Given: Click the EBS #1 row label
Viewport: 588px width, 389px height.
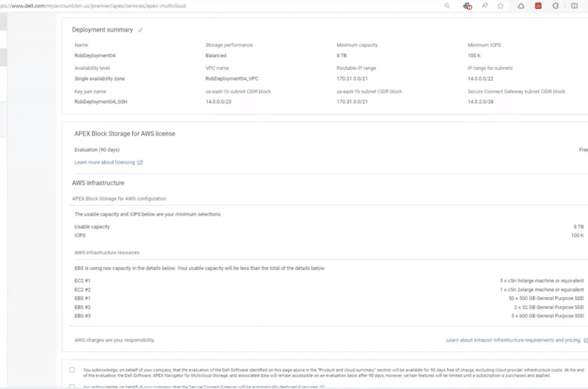Looking at the screenshot, I should pos(82,299).
